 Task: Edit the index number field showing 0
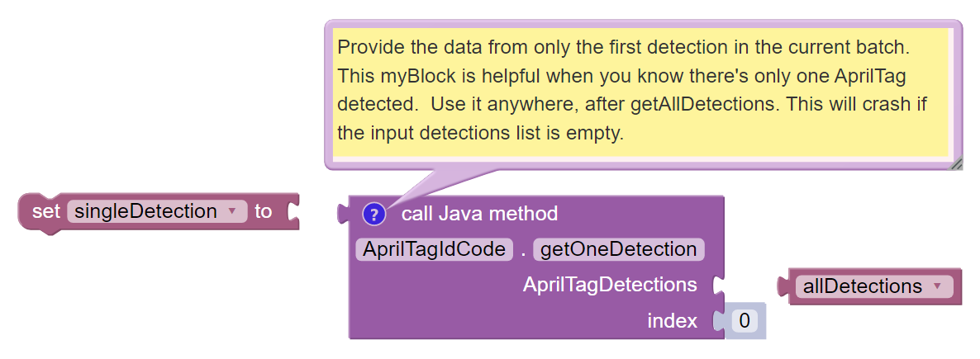(x=744, y=321)
